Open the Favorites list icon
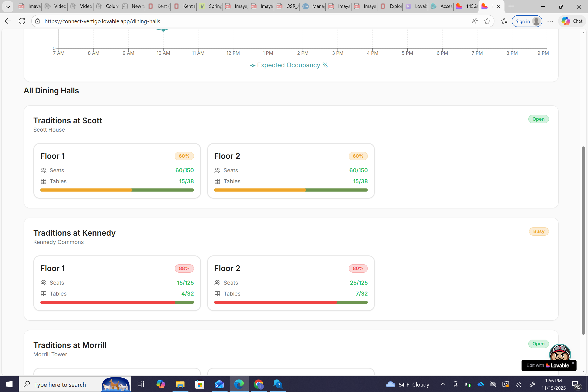The height and width of the screenshot is (392, 588). (x=504, y=21)
